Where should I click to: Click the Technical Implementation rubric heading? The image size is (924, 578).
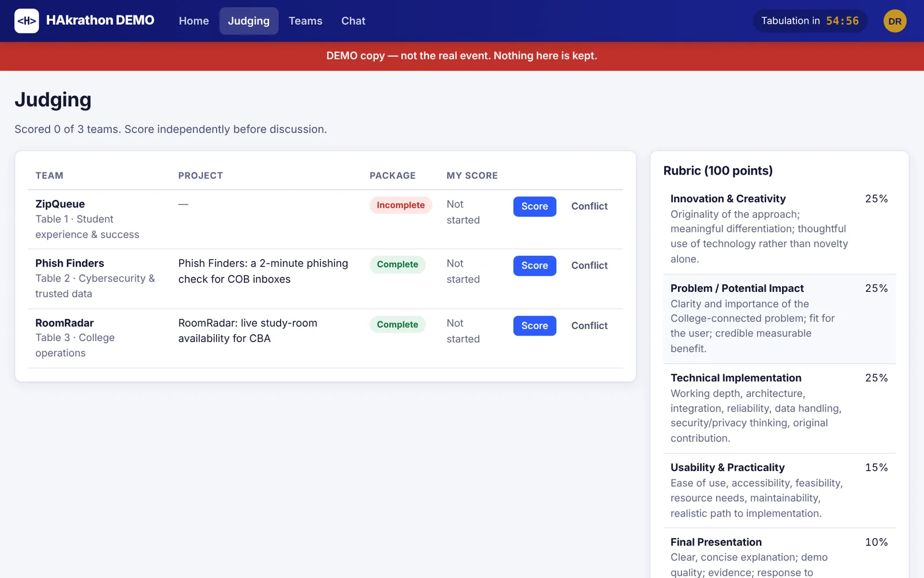(736, 378)
